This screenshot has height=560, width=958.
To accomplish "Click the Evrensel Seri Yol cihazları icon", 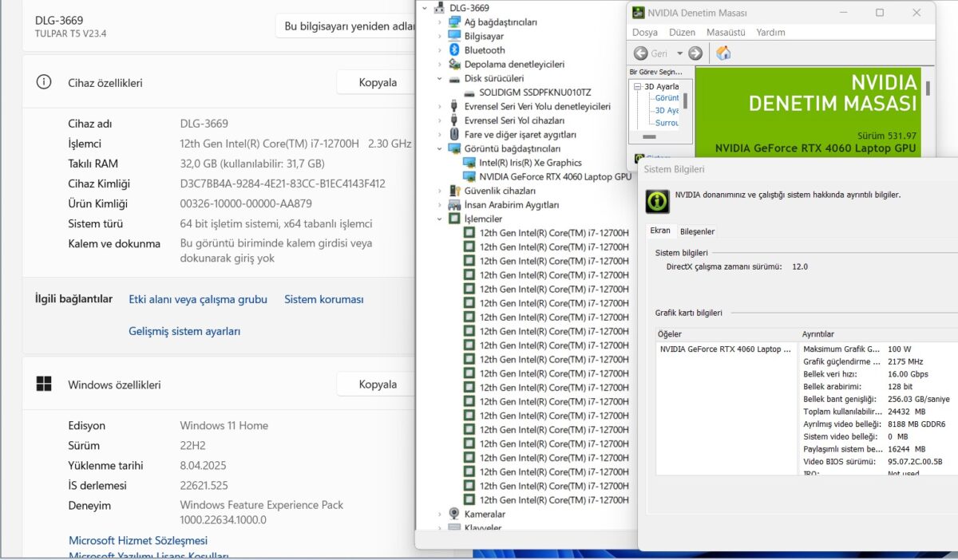I will pyautogui.click(x=454, y=120).
